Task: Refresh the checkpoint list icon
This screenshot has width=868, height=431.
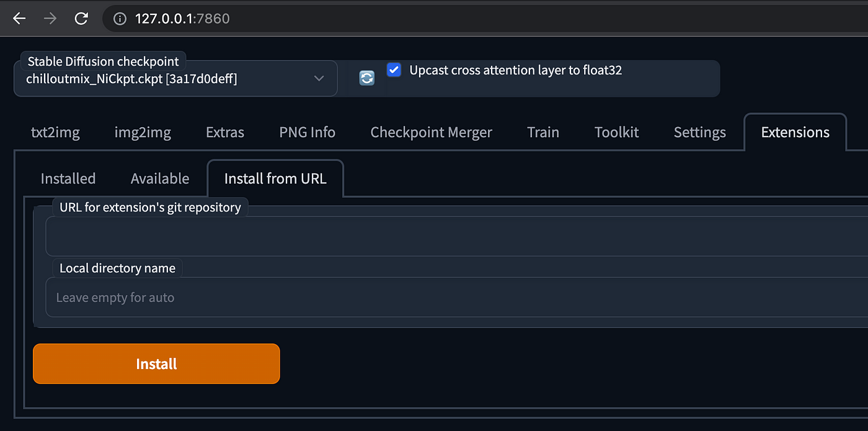Action: 367,78
